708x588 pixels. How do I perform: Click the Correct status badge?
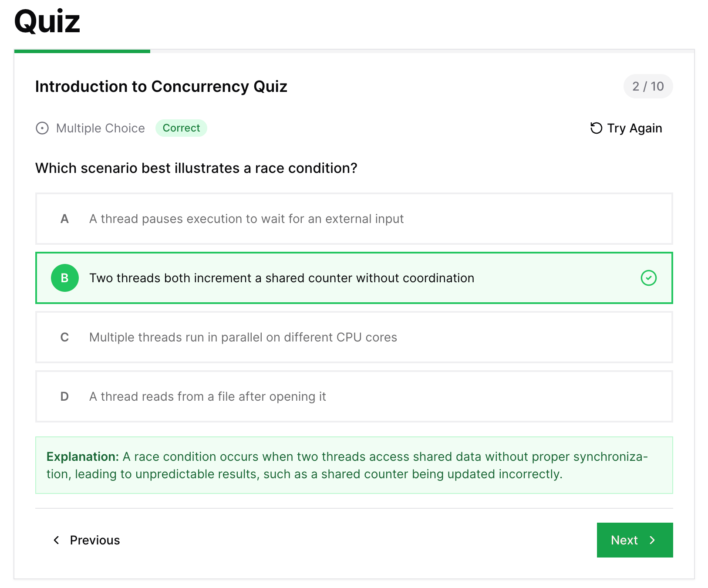(x=181, y=128)
